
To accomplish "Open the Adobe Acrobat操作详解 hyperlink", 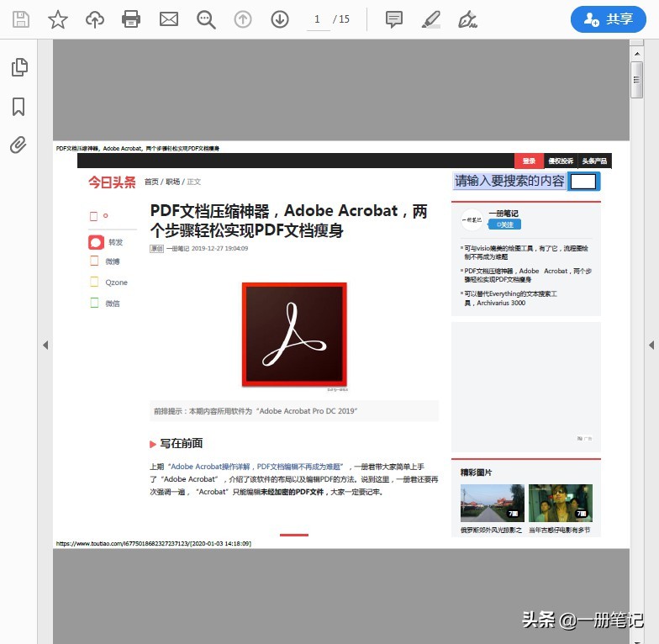I will [256, 467].
